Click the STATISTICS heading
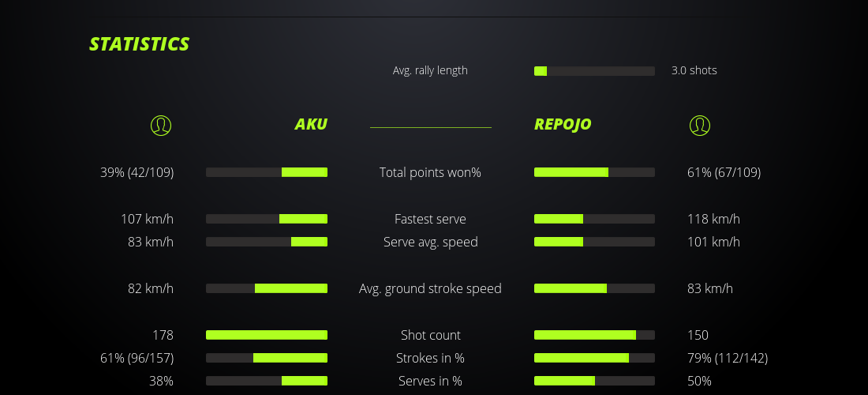The height and width of the screenshot is (395, 868). (140, 44)
